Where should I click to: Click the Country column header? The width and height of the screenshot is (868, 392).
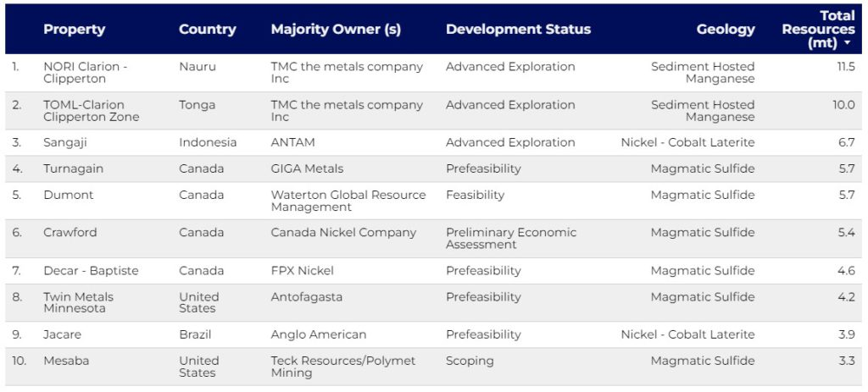click(x=206, y=29)
